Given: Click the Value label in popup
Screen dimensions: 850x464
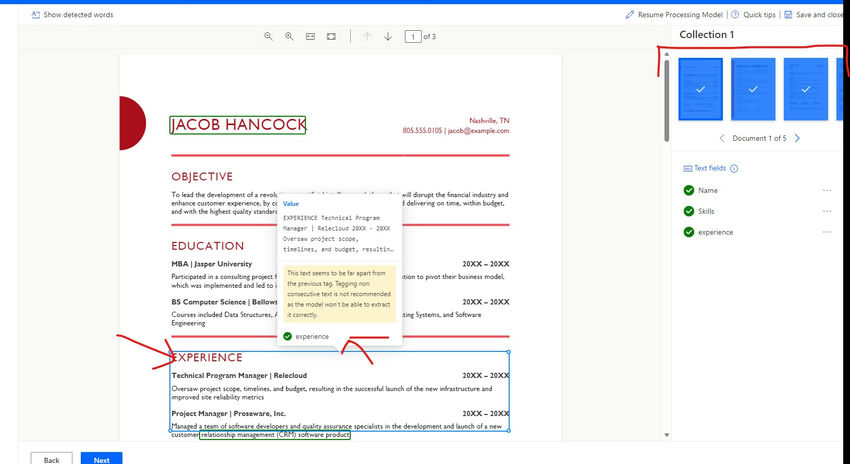Looking at the screenshot, I should (291, 204).
